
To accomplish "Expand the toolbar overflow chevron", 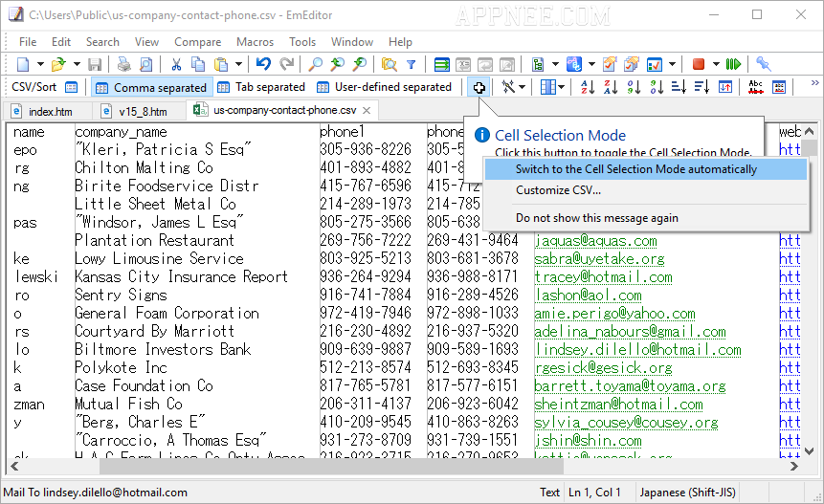I will click(814, 83).
